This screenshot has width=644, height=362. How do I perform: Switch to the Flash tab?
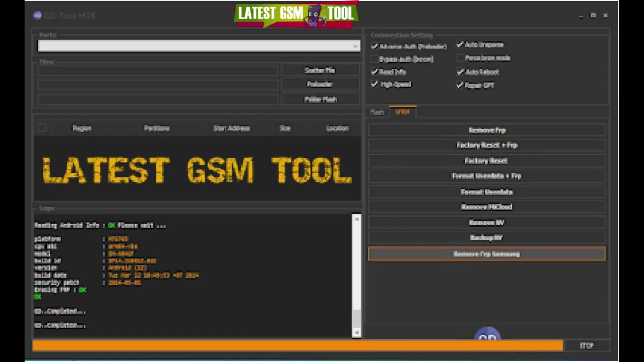[377, 112]
